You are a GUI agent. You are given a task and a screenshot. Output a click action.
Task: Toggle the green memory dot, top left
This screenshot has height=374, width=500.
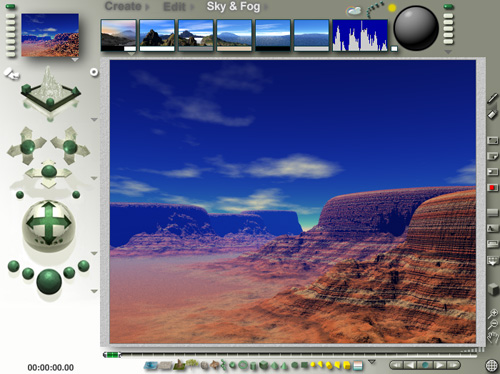coord(11,6)
